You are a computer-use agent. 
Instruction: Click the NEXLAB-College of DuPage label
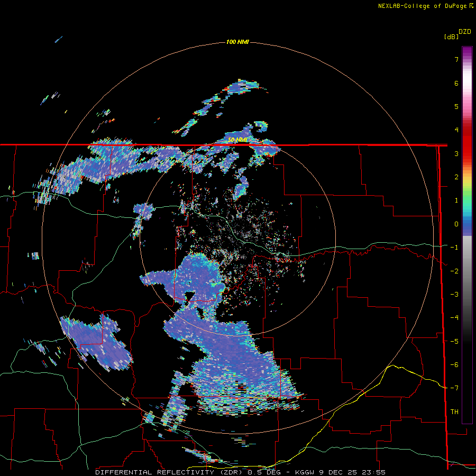pos(425,6)
